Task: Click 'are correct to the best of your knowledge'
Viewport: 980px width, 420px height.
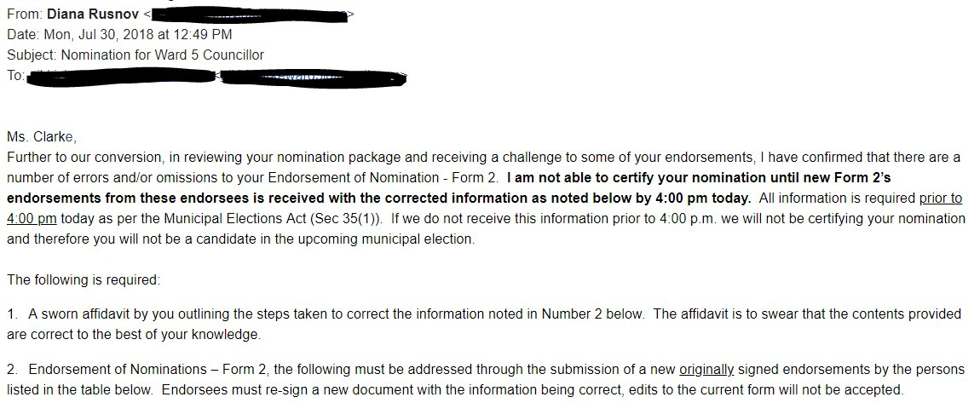Action: click(x=133, y=334)
